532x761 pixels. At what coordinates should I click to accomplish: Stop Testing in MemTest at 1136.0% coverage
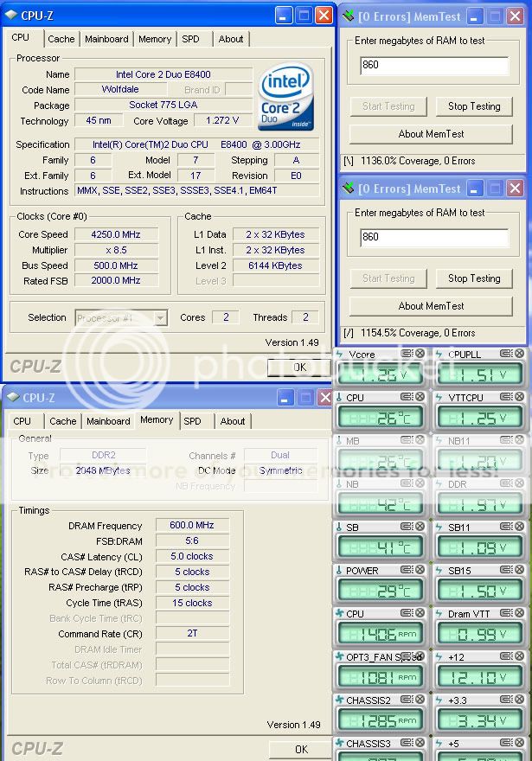(x=474, y=106)
